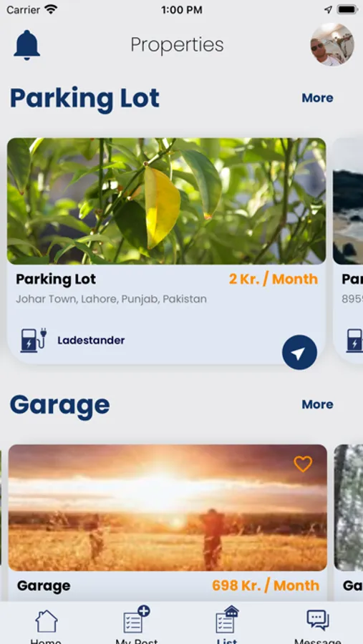This screenshot has width=363, height=644.
Task: Go to the Home tab
Action: [46, 626]
